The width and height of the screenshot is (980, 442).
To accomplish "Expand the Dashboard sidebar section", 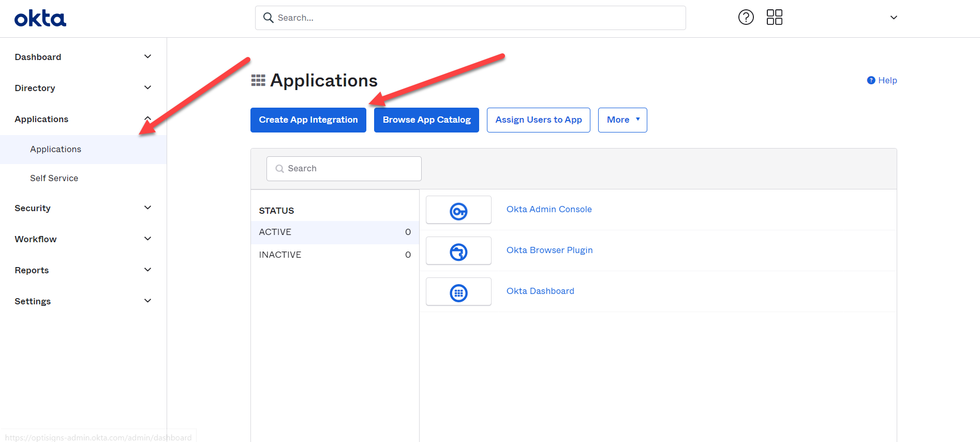I will (147, 57).
